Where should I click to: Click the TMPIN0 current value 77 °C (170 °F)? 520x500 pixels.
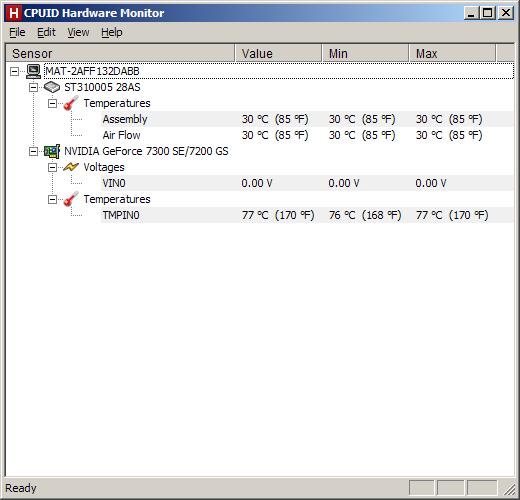[278, 215]
